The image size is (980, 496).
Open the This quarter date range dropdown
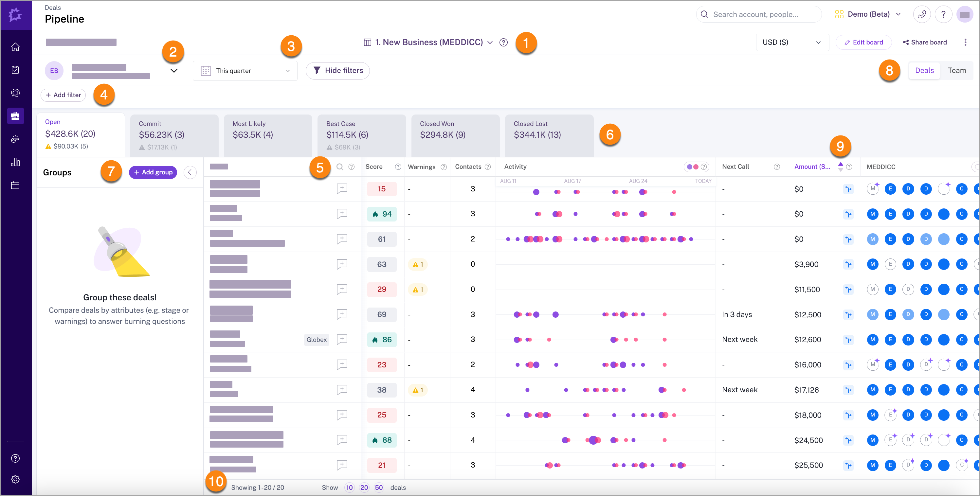[x=245, y=71]
